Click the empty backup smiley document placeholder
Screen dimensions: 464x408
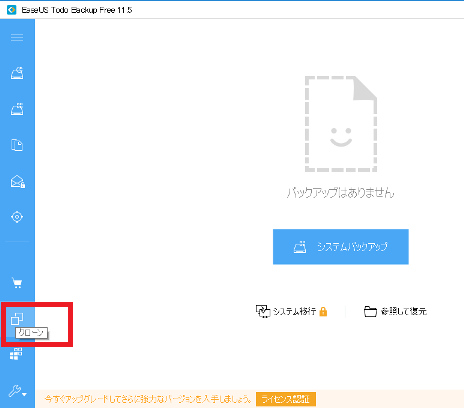(x=341, y=124)
